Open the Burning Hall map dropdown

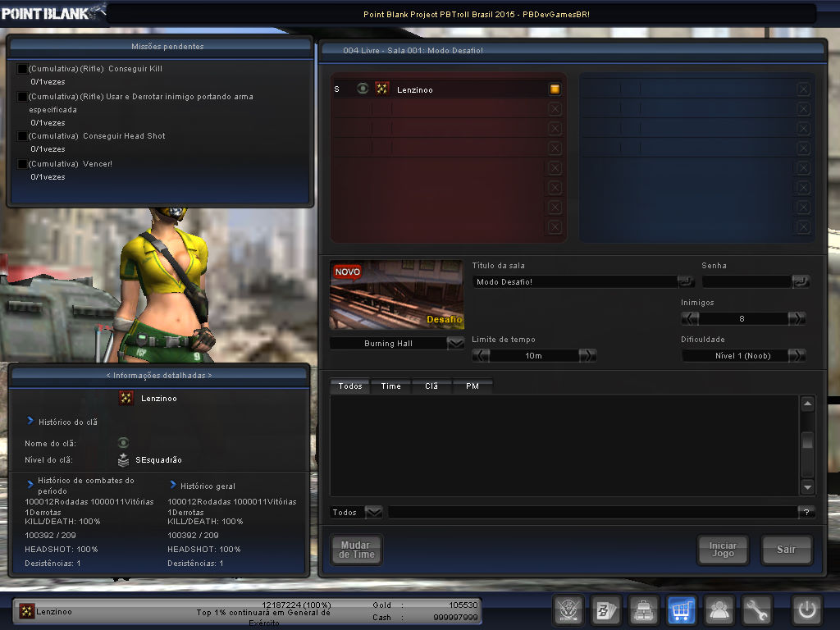click(x=455, y=343)
